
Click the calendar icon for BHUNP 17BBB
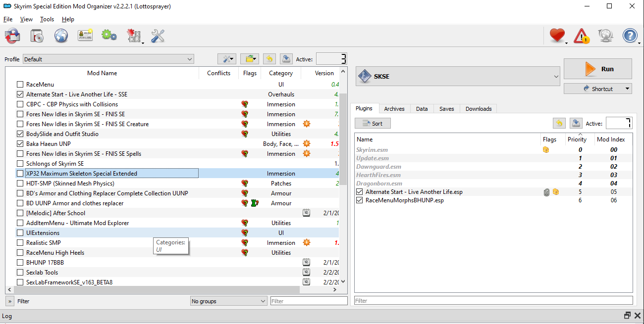306,262
